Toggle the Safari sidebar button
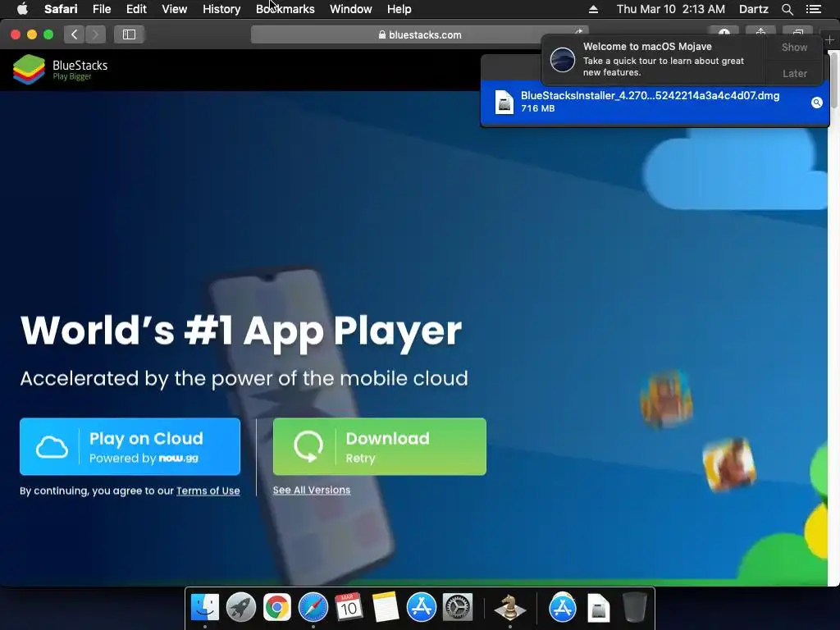Viewport: 840px width, 630px height. click(129, 34)
